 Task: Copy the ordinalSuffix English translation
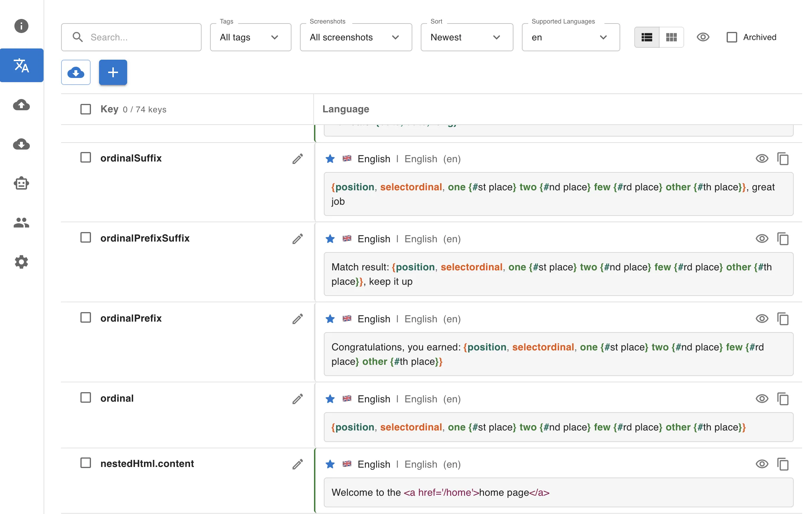[783, 159]
